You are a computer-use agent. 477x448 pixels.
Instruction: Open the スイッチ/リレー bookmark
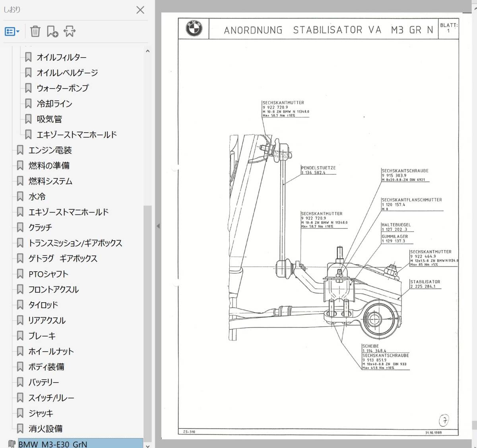point(51,398)
